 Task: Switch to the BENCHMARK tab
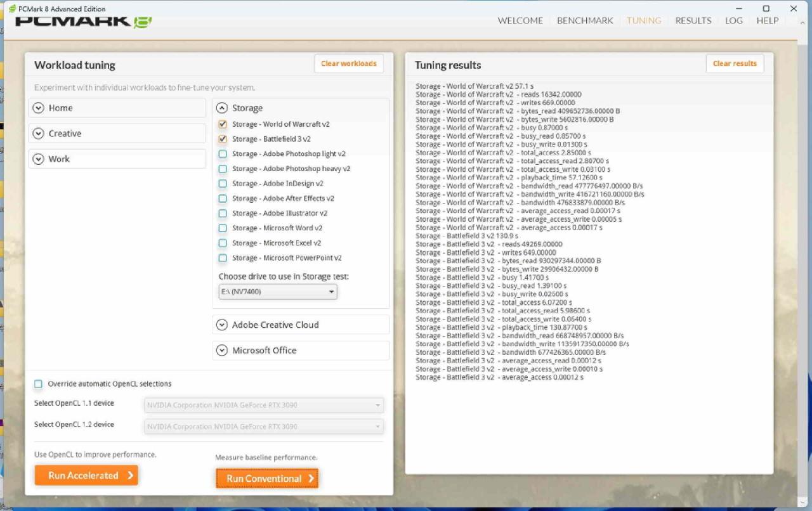coord(585,20)
